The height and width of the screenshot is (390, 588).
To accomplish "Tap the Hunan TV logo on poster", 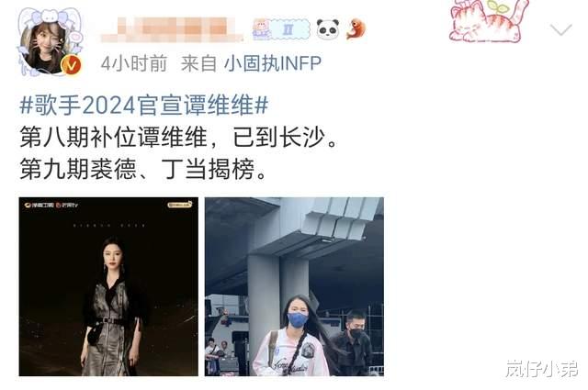I will click(39, 206).
